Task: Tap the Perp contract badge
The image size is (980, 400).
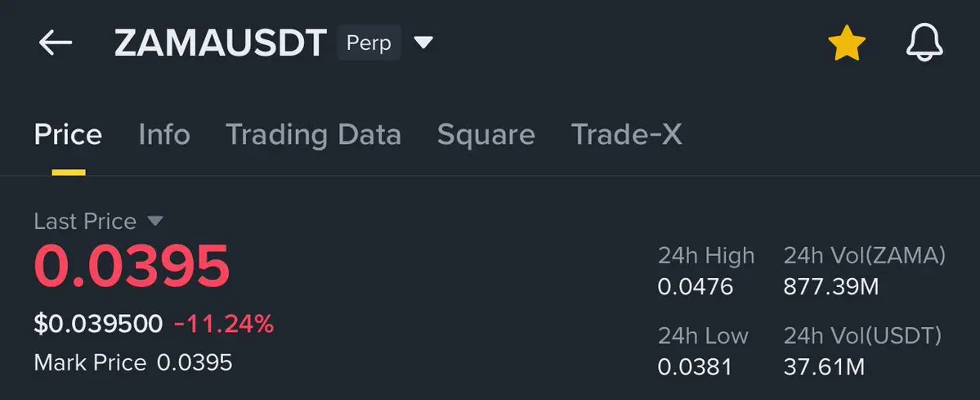Action: (369, 43)
